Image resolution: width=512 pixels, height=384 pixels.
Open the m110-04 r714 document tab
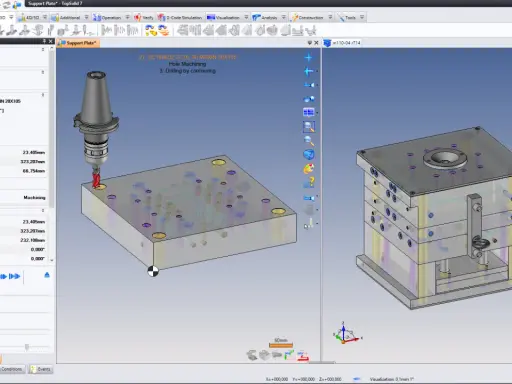[x=342, y=43]
